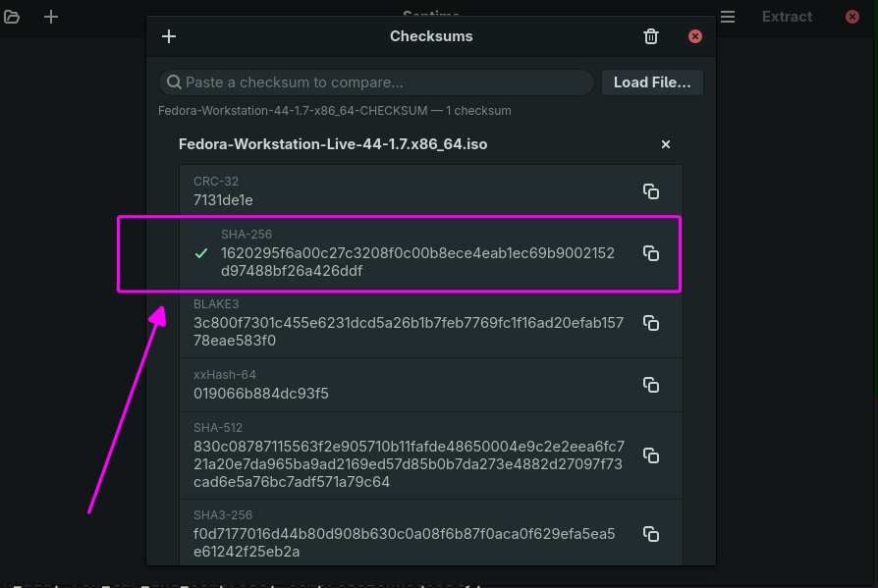Open the folder icon in the top bar
This screenshot has width=878, height=588.
tap(12, 17)
